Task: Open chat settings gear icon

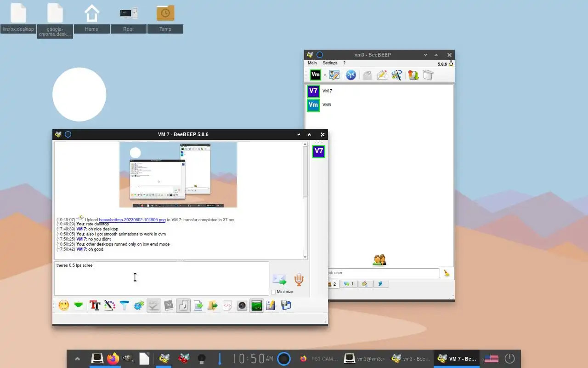Action: point(139,305)
